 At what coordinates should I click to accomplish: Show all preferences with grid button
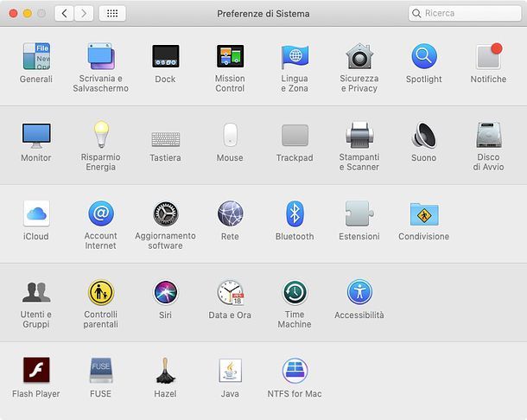112,14
